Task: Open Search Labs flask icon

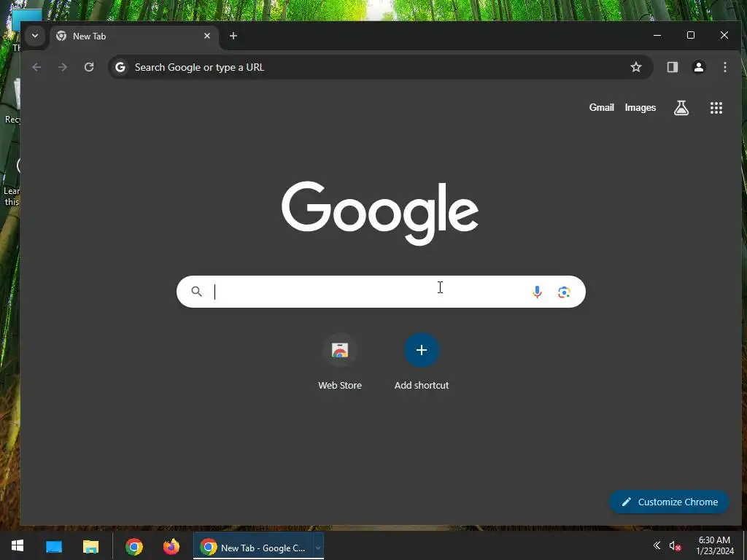Action: pos(681,108)
